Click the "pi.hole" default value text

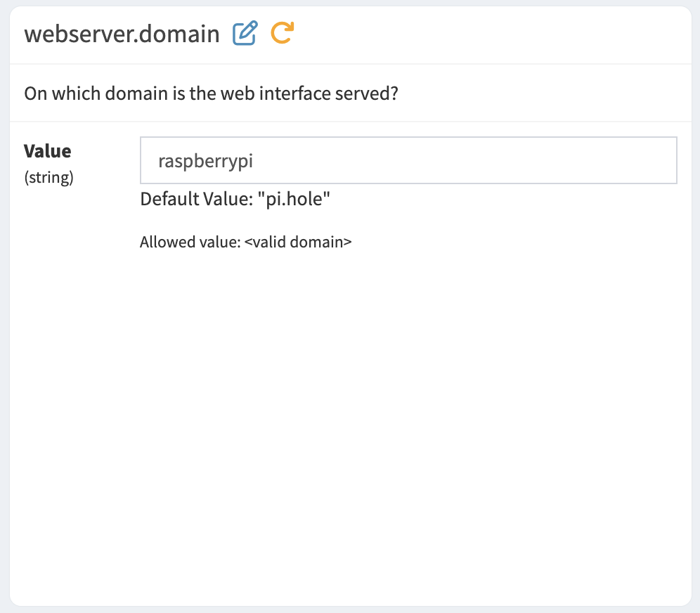294,199
